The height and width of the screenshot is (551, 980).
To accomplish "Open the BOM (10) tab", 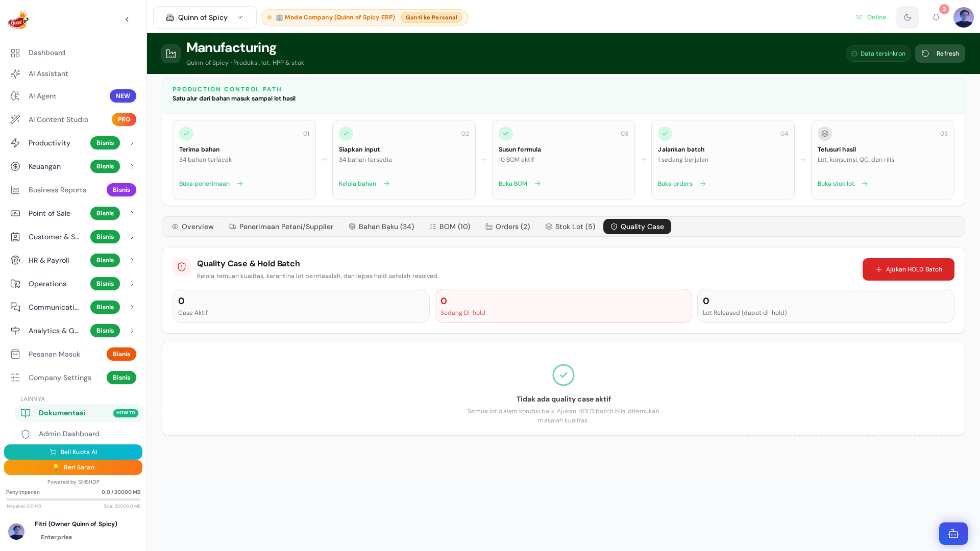I will [x=450, y=227].
